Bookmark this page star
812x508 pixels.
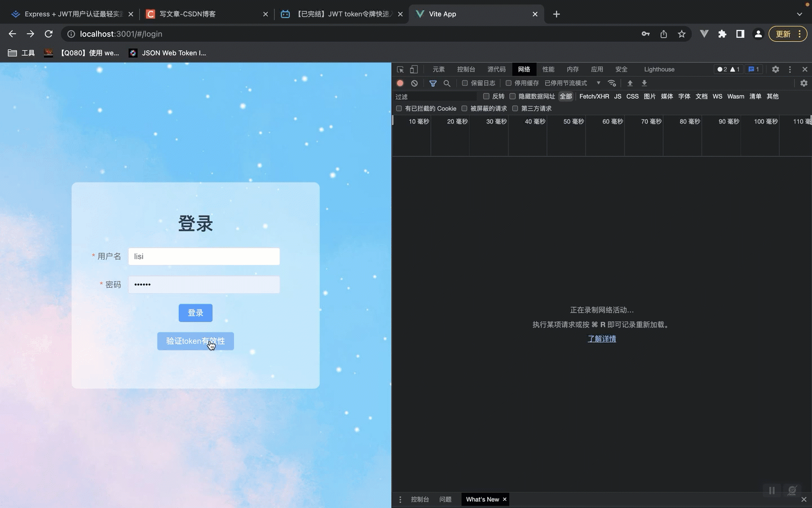[682, 34]
